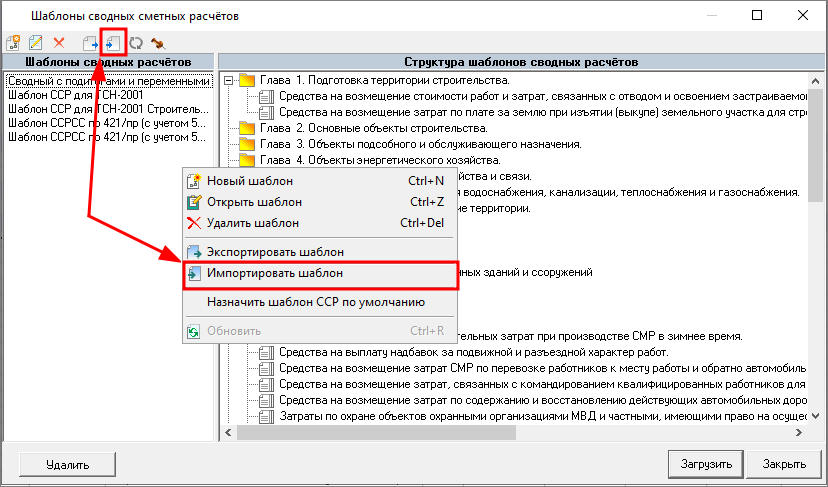Click the pin toolbar icon
Screen dimensions: 828x487
[158, 43]
